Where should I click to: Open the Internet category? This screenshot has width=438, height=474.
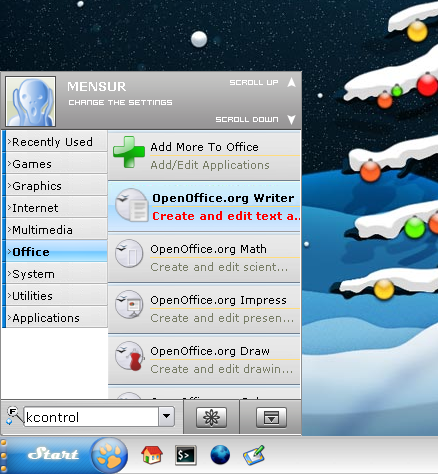click(x=56, y=208)
